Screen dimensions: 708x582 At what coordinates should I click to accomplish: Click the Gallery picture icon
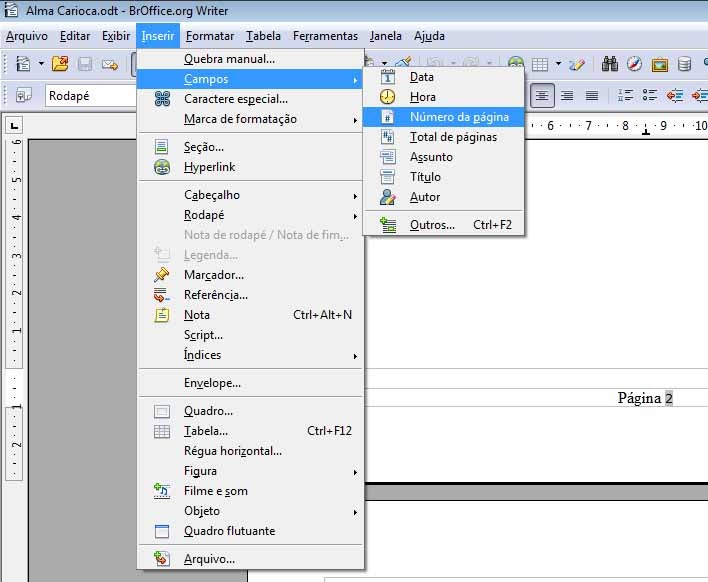point(660,65)
